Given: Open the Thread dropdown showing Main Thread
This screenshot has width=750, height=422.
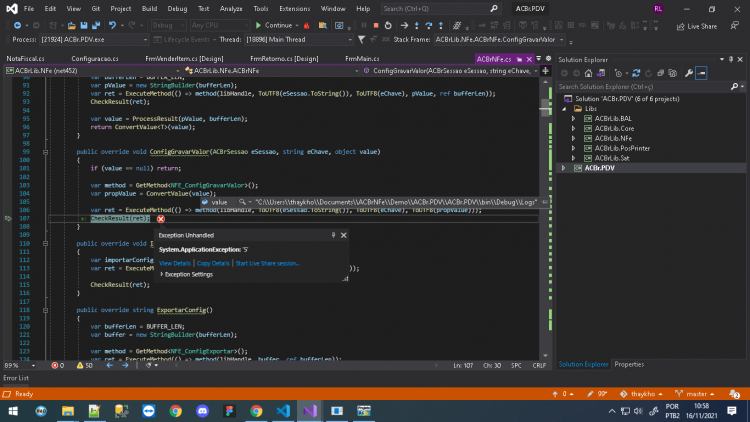Looking at the screenshot, I should click(299, 40).
